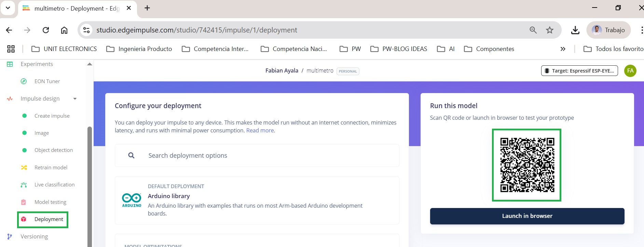Click the Arduino logo icon
The width and height of the screenshot is (644, 247).
pyautogui.click(x=132, y=200)
